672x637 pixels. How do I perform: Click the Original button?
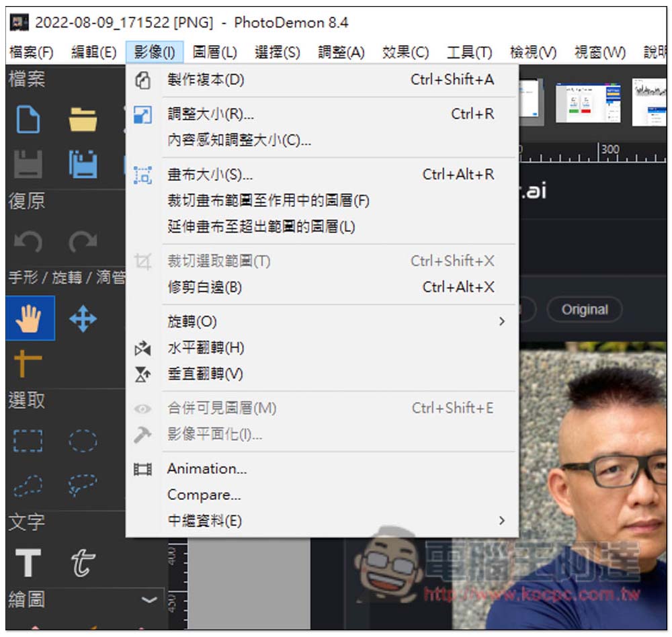tap(584, 310)
